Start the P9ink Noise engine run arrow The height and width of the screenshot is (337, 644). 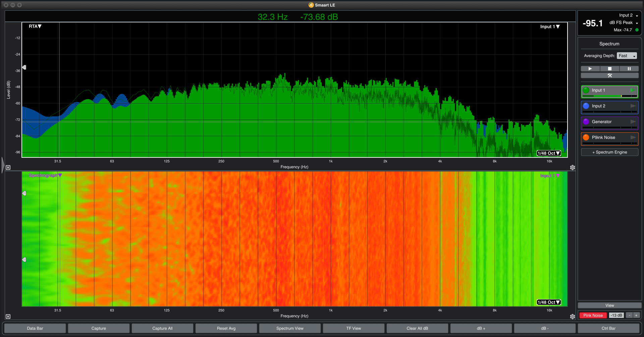point(633,137)
